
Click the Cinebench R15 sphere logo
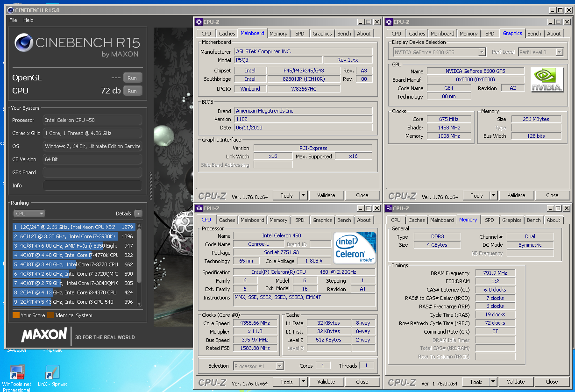(x=24, y=43)
